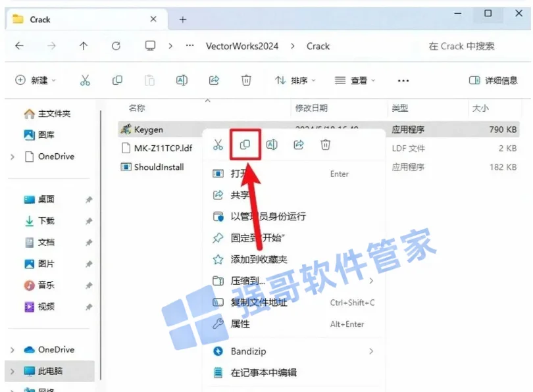Open the View dropdown
533x392 pixels.
(x=355, y=80)
